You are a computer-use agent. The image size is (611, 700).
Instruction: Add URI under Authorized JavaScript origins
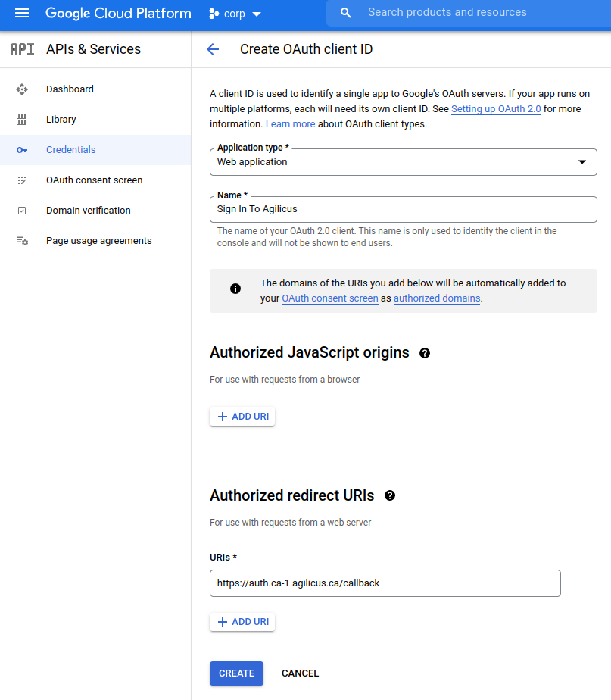pos(242,417)
